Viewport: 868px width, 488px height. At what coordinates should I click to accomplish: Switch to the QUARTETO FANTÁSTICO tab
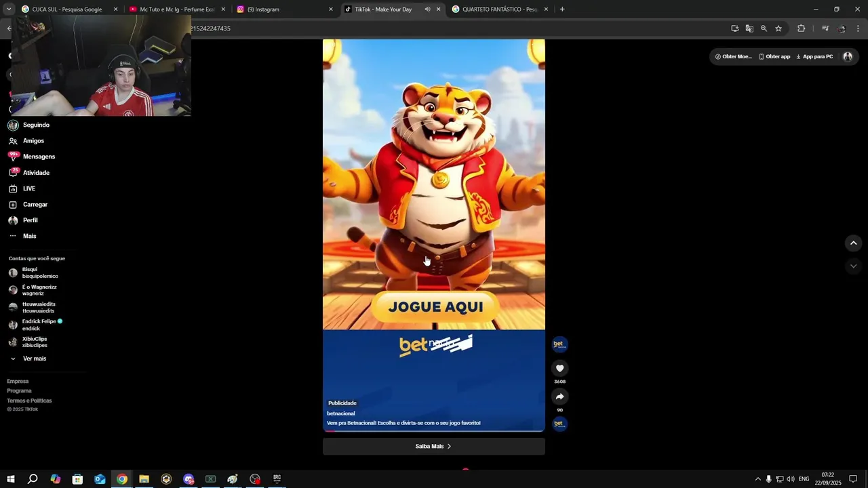click(x=500, y=9)
